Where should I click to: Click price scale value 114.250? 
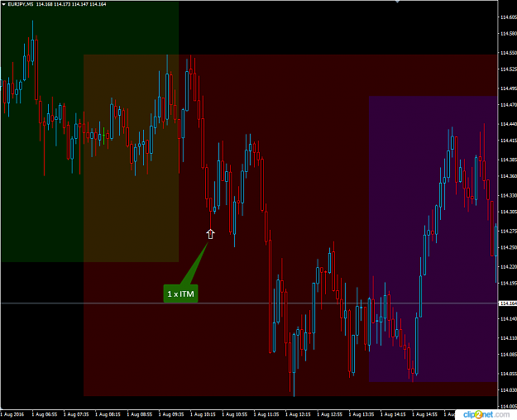pyautogui.click(x=509, y=247)
